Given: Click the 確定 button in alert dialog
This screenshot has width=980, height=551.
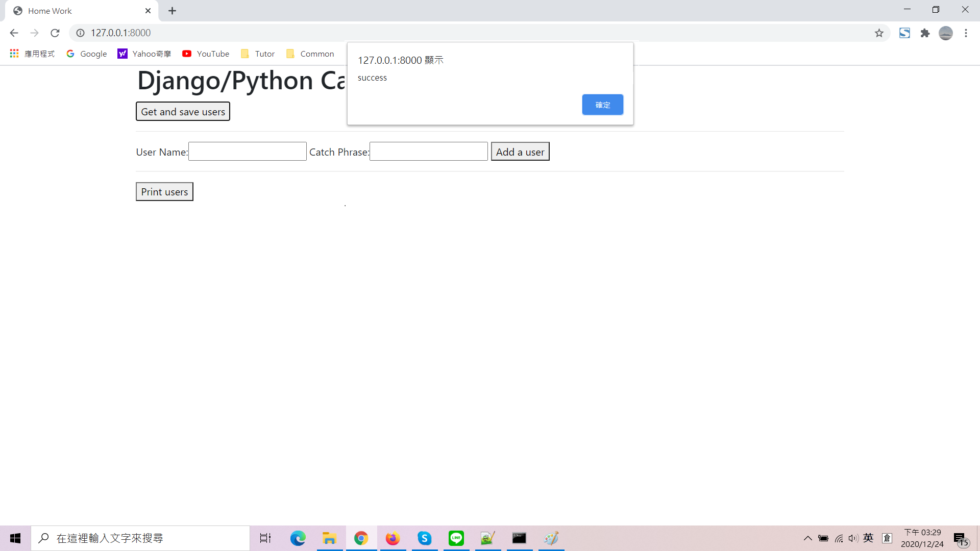Looking at the screenshot, I should 602,105.
